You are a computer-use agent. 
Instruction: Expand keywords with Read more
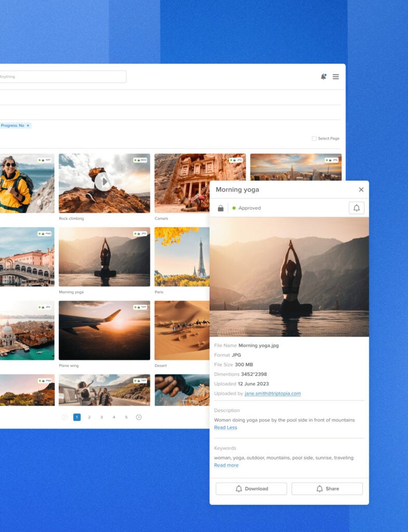[226, 465]
